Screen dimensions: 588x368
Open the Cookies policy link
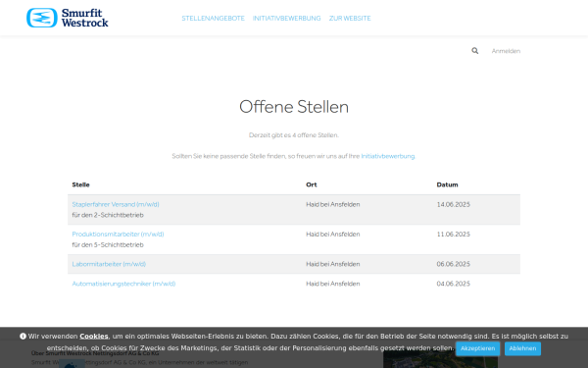coord(94,336)
